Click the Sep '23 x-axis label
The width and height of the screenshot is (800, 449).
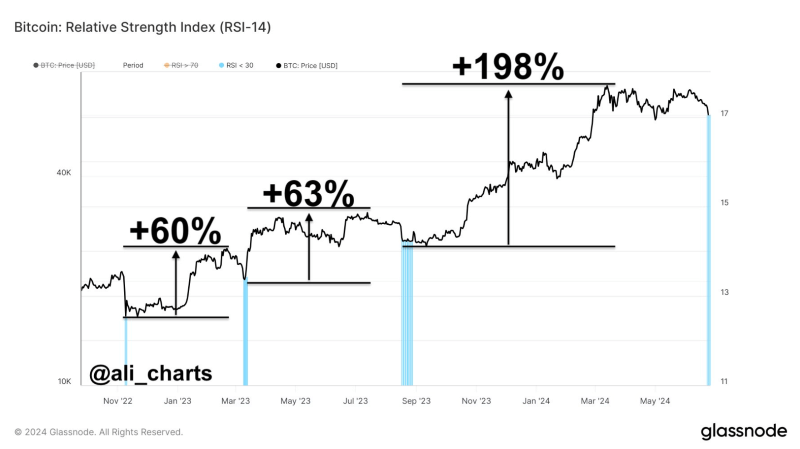pos(416,401)
